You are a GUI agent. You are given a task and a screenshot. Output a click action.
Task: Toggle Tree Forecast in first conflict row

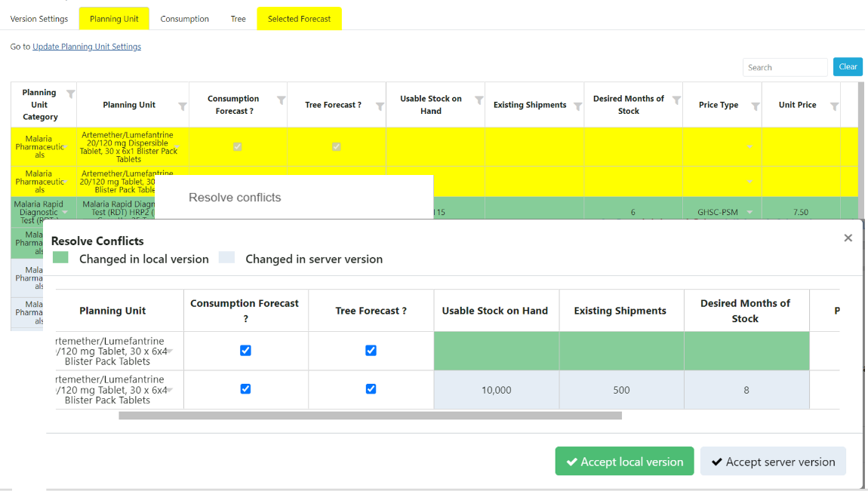coord(371,351)
